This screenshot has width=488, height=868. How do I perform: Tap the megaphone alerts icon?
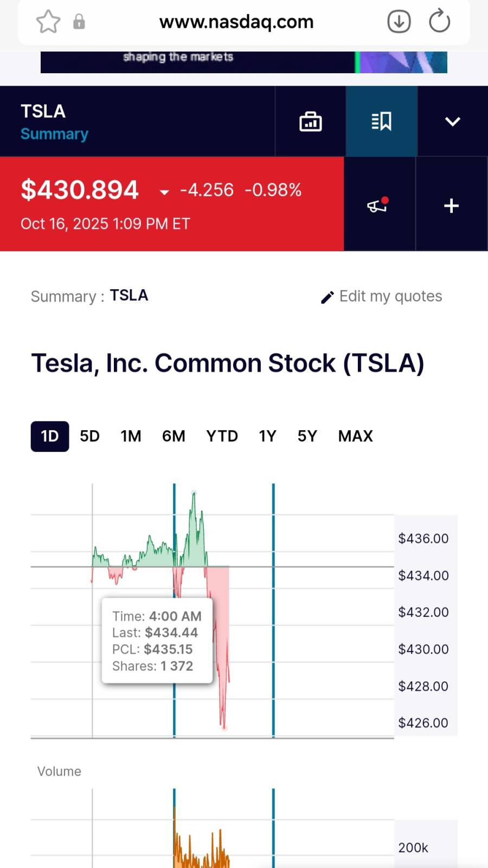(378, 205)
